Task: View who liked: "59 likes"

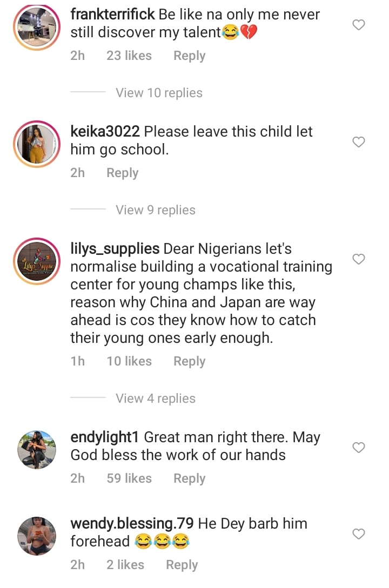Action: pos(129,478)
